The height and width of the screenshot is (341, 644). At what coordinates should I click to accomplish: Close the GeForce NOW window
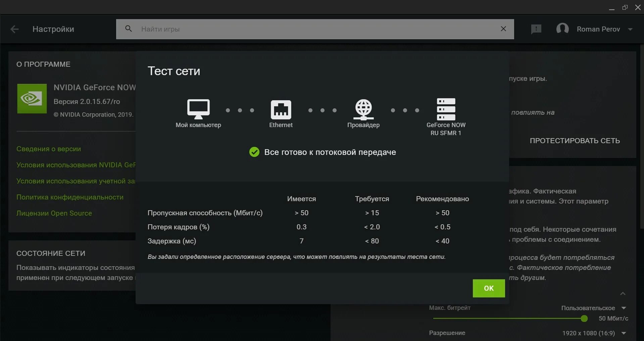[638, 7]
